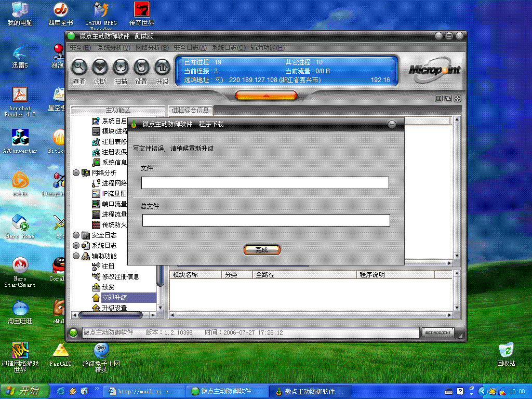Open Acrobat Reader 4.0 desktop icon
Viewport: 532px width, 399px height.
pos(20,102)
